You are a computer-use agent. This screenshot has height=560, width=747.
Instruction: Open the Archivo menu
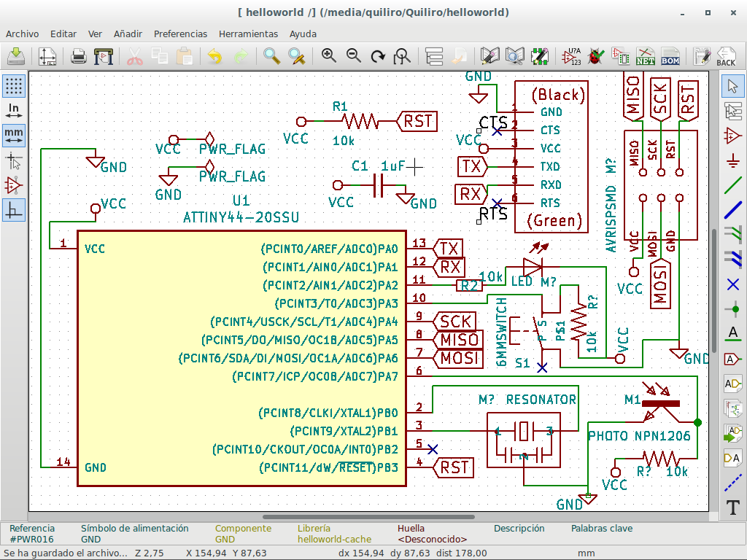point(22,34)
